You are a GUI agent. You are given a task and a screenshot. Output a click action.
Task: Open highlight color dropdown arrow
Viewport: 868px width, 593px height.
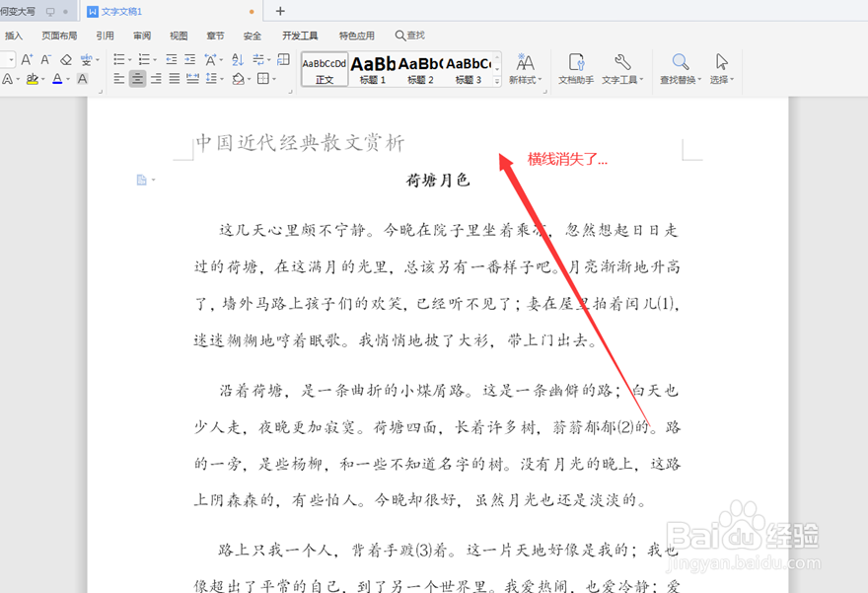43,79
